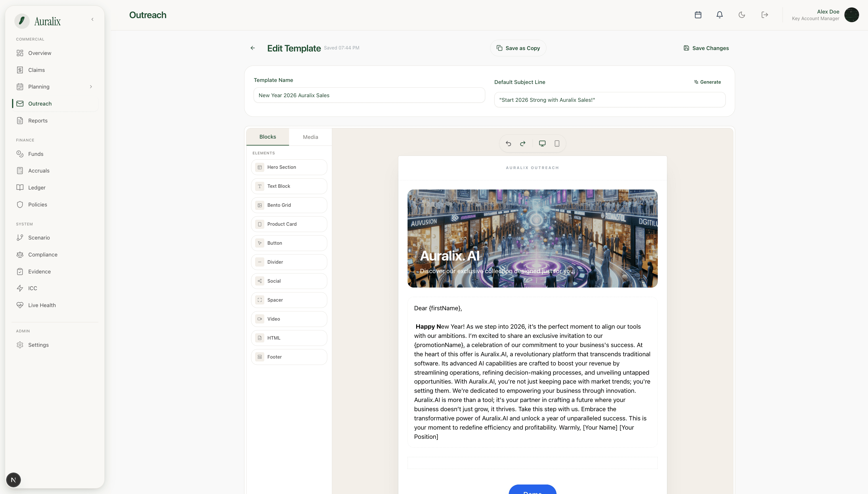Generate a subject line with the sparkle icon
This screenshot has height=494, width=868.
pyautogui.click(x=707, y=82)
